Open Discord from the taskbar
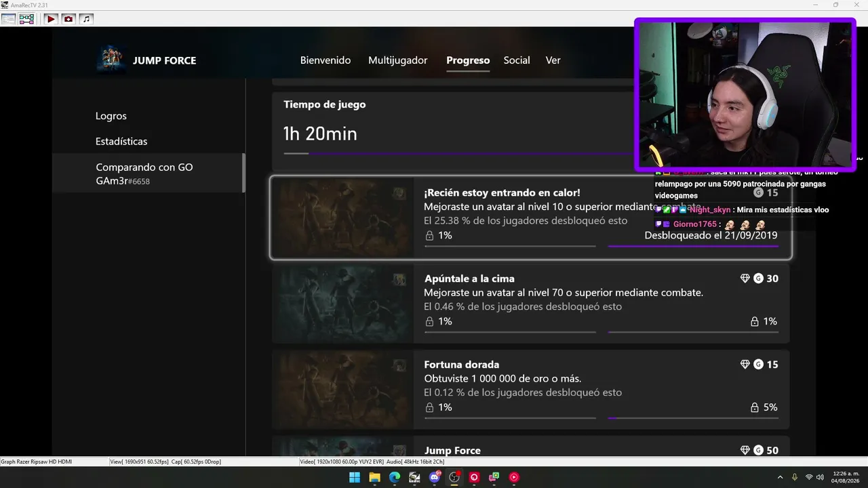This screenshot has height=488, width=868. point(435,477)
